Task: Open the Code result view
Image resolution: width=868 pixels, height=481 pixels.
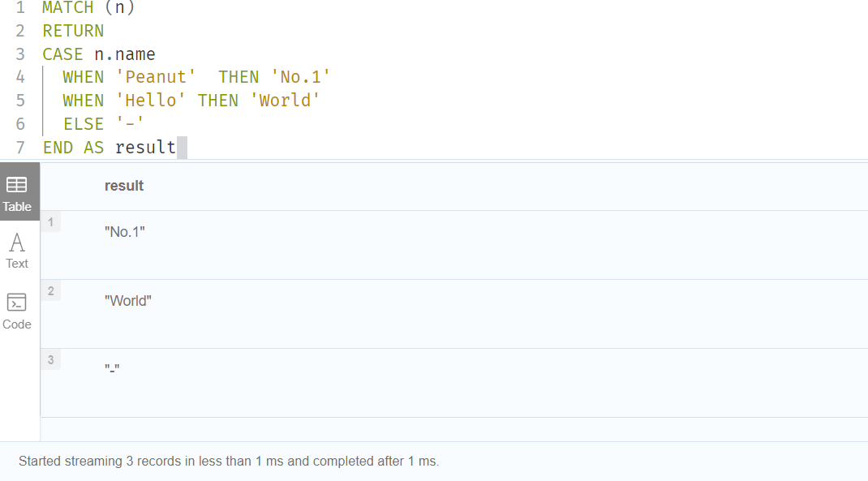Action: point(17,311)
